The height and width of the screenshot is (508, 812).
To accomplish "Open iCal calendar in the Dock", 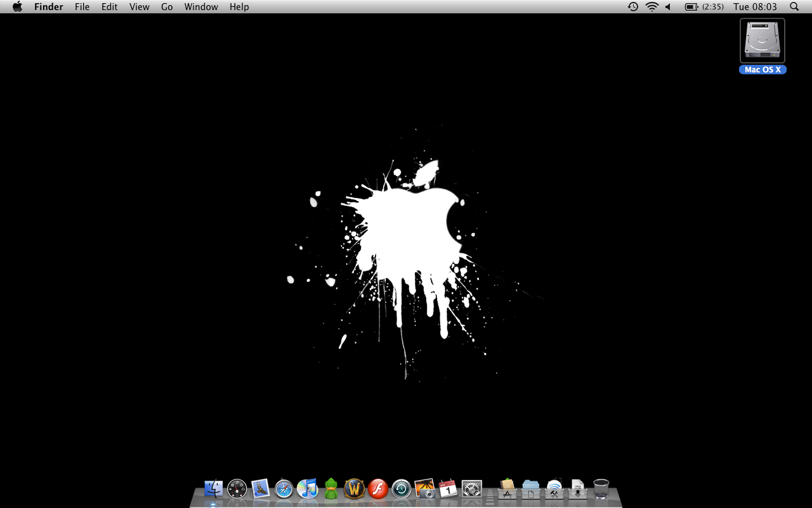I will point(448,489).
